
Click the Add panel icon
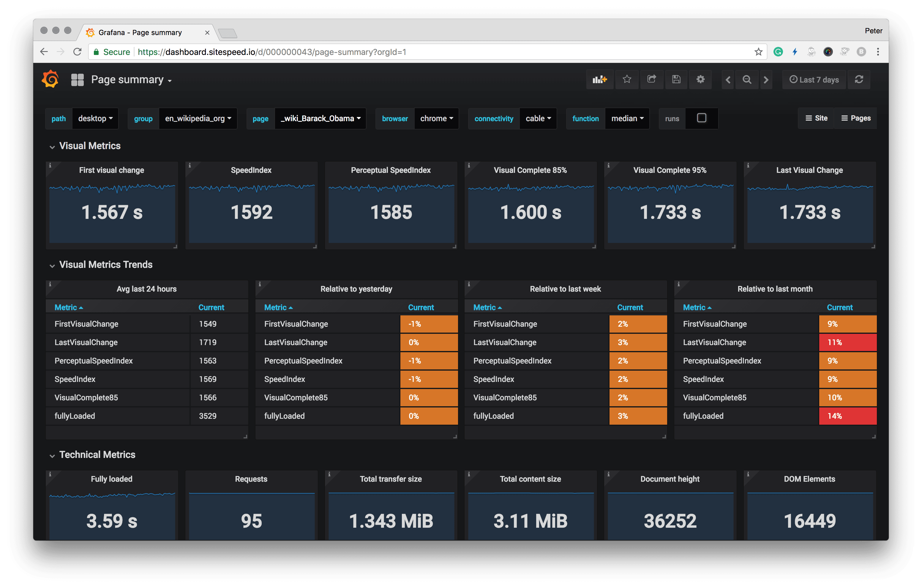[599, 80]
